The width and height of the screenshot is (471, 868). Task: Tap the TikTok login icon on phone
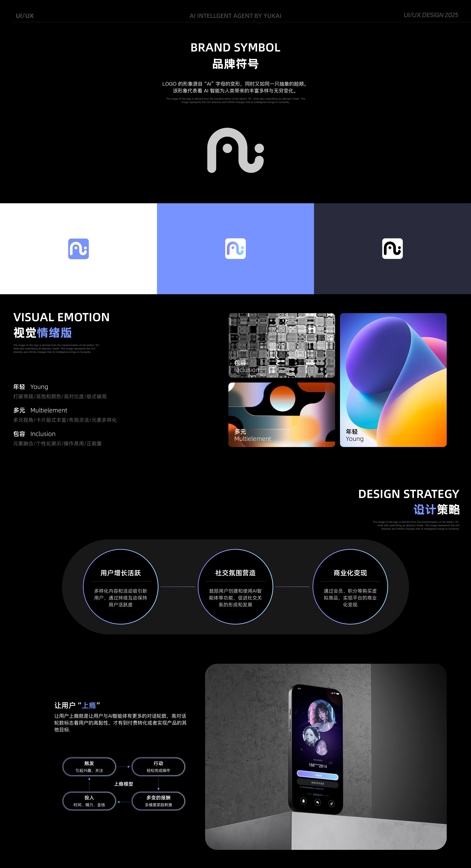tap(332, 803)
